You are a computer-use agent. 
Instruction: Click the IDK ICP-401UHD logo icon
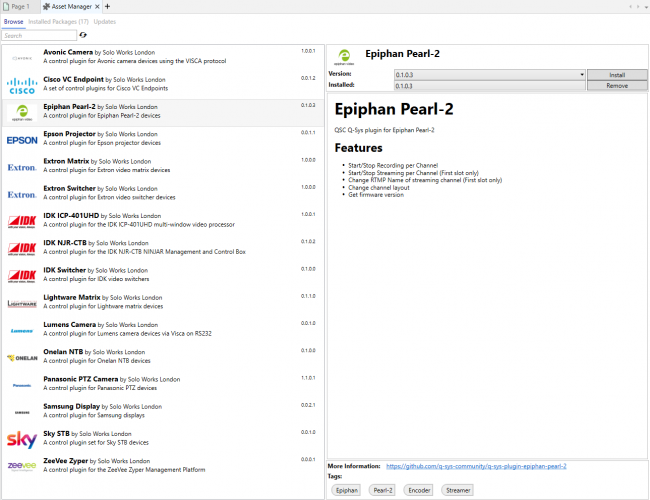coord(22,222)
